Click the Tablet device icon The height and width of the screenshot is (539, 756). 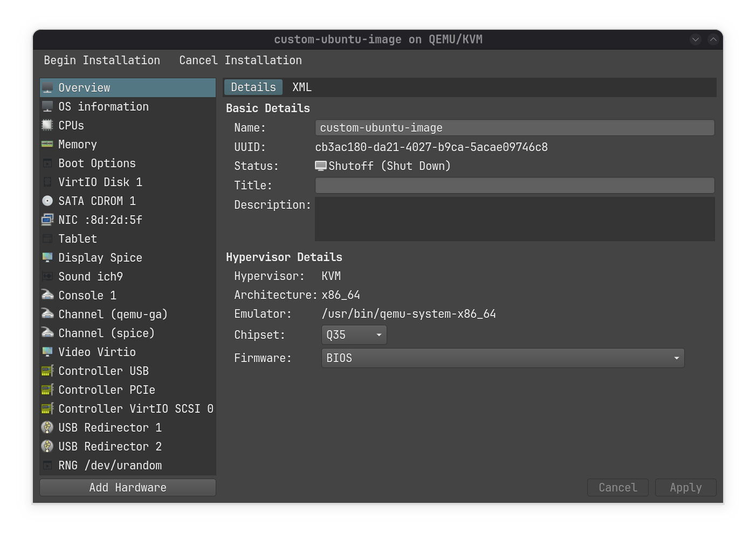point(47,239)
